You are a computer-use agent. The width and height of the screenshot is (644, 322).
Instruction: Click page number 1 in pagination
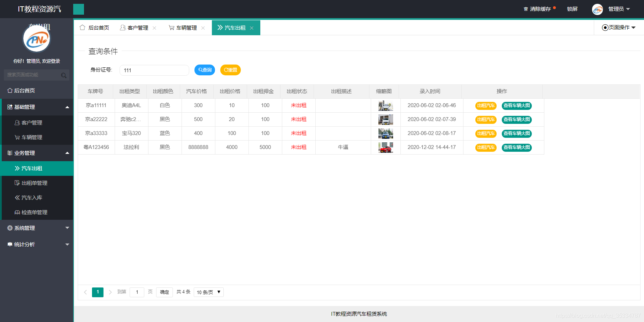point(98,292)
